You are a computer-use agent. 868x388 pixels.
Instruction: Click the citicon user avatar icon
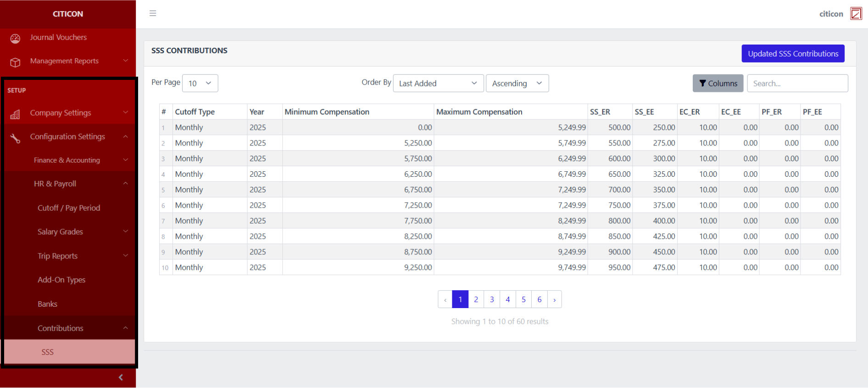856,14
